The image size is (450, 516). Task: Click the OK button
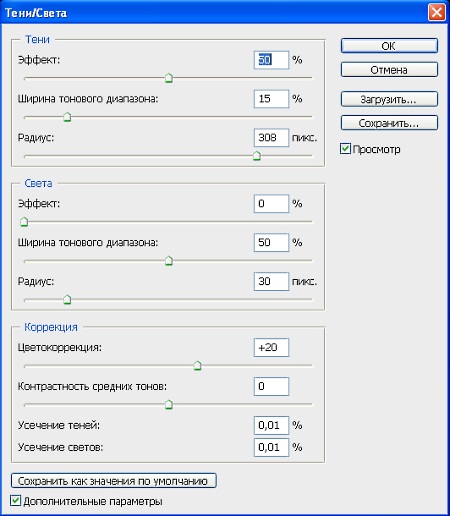(389, 46)
